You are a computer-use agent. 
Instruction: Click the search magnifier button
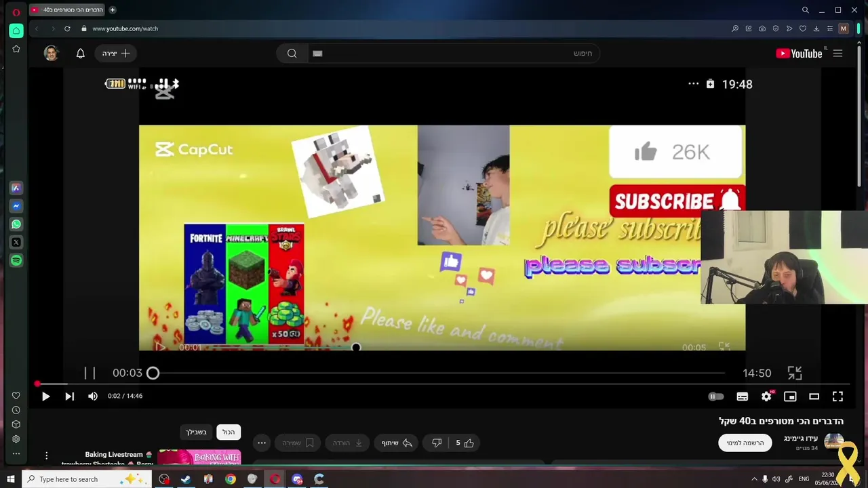(292, 54)
